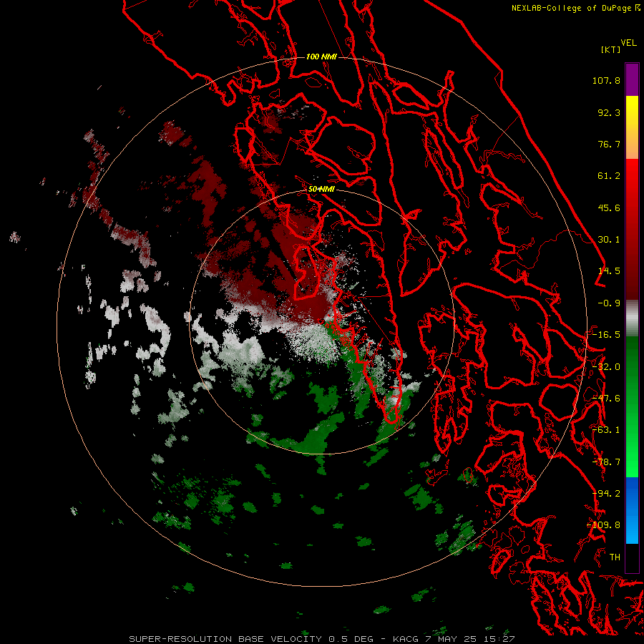This screenshot has height=644, width=644.
Task: Select the 45.6 velocity scale value
Action: [x=609, y=208]
